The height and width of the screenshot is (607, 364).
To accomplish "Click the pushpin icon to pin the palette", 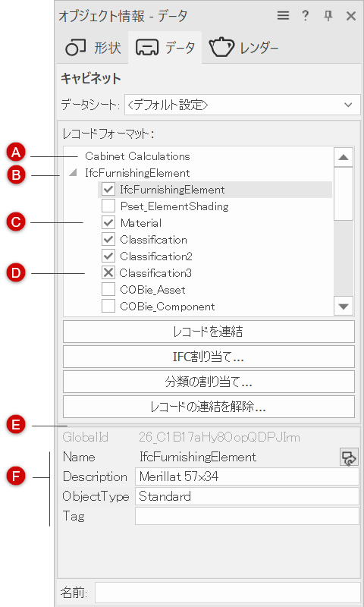I will [328, 16].
